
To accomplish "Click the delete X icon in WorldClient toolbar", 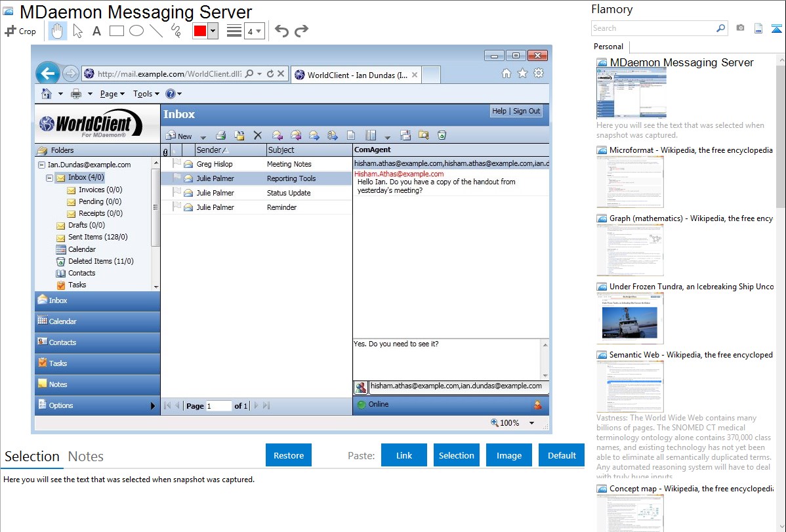I will [258, 135].
